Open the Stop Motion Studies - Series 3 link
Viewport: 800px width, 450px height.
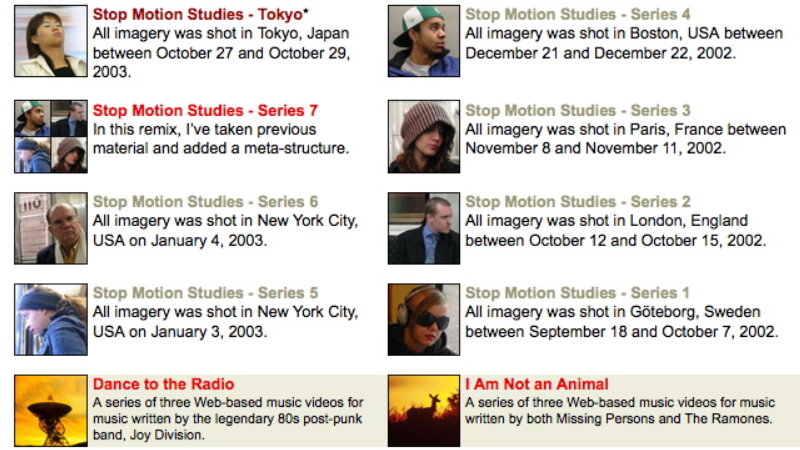point(578,110)
